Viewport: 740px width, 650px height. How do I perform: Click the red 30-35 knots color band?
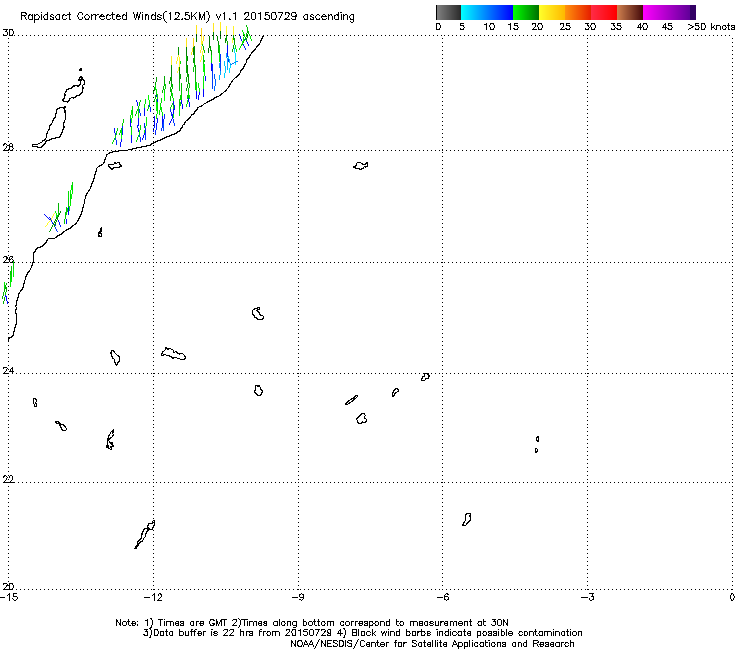coord(604,12)
